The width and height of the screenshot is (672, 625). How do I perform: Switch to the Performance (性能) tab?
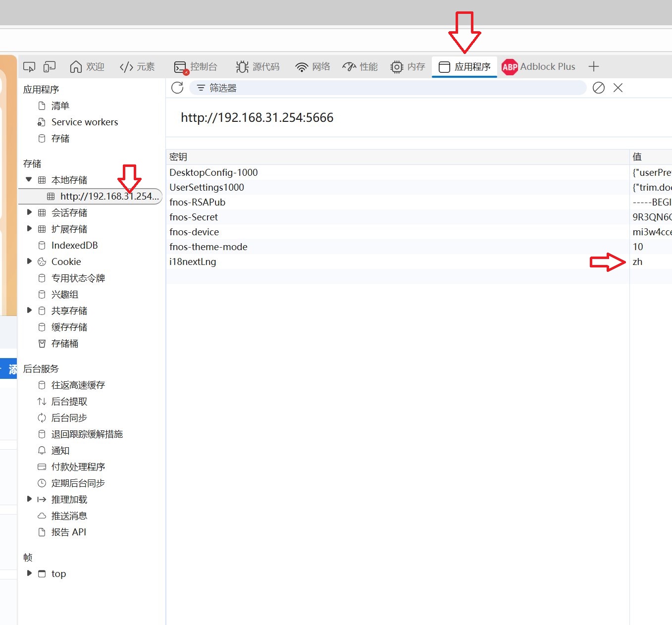360,67
